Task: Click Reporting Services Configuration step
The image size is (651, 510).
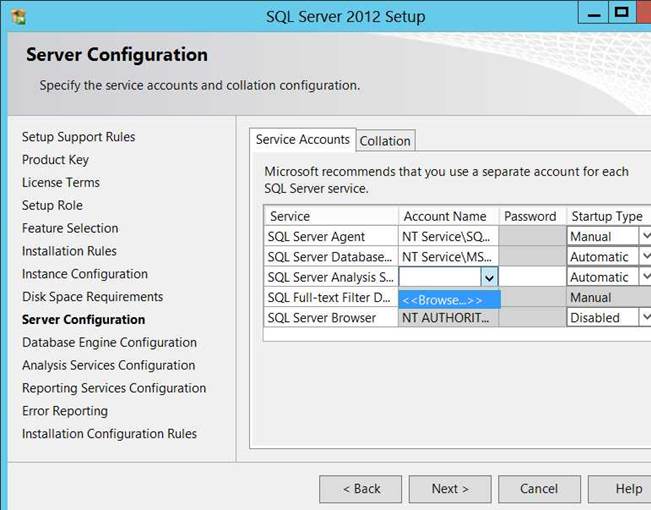Action: coord(114,388)
